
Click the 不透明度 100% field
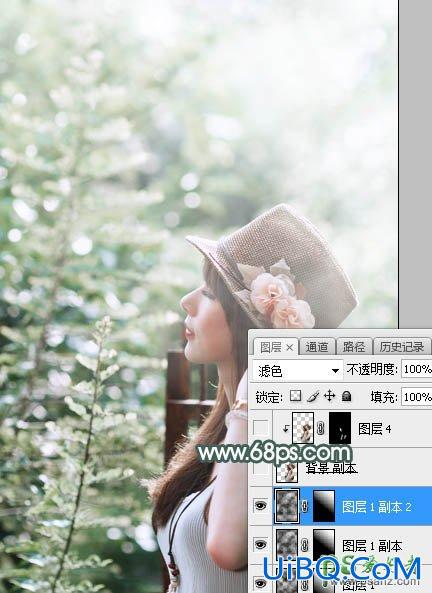click(416, 369)
